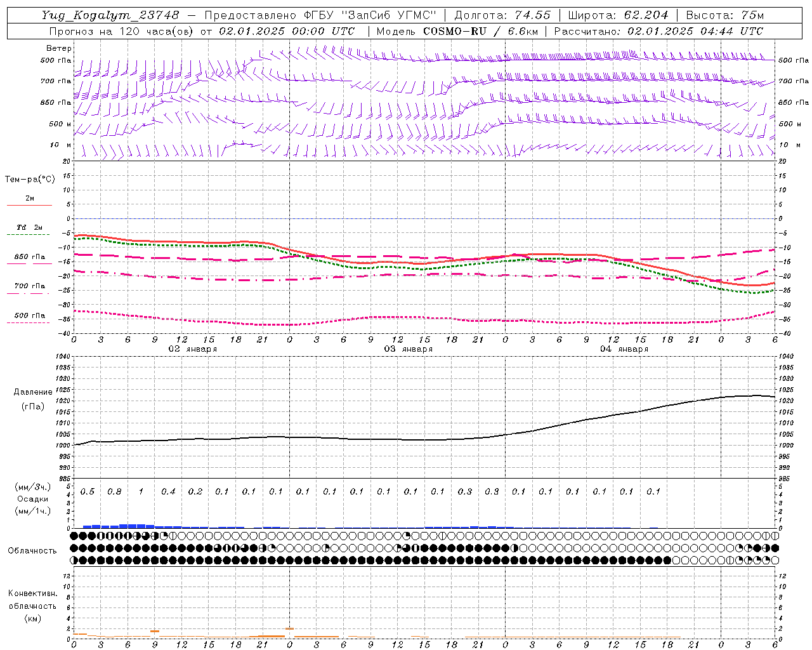Click the station name Yug_Kogalym_23748

pos(110,15)
